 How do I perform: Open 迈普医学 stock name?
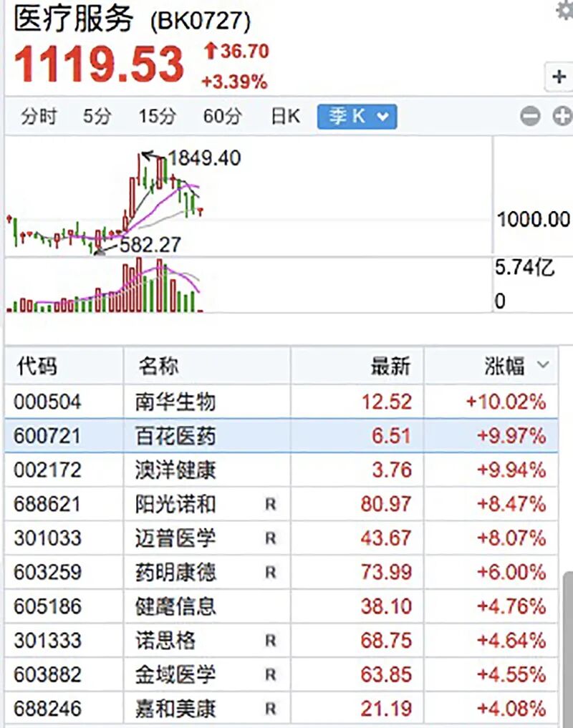pos(175,538)
